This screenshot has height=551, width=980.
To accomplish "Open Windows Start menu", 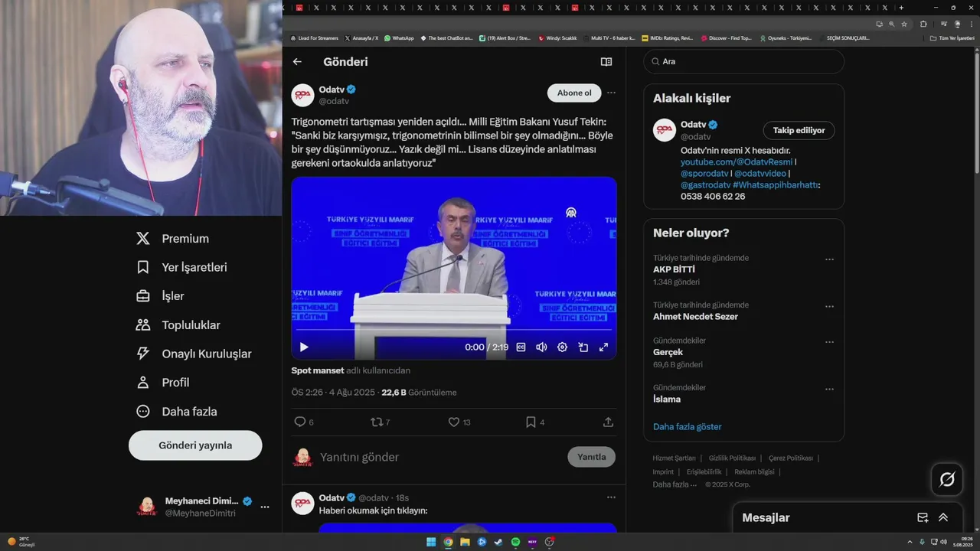I will pyautogui.click(x=431, y=542).
